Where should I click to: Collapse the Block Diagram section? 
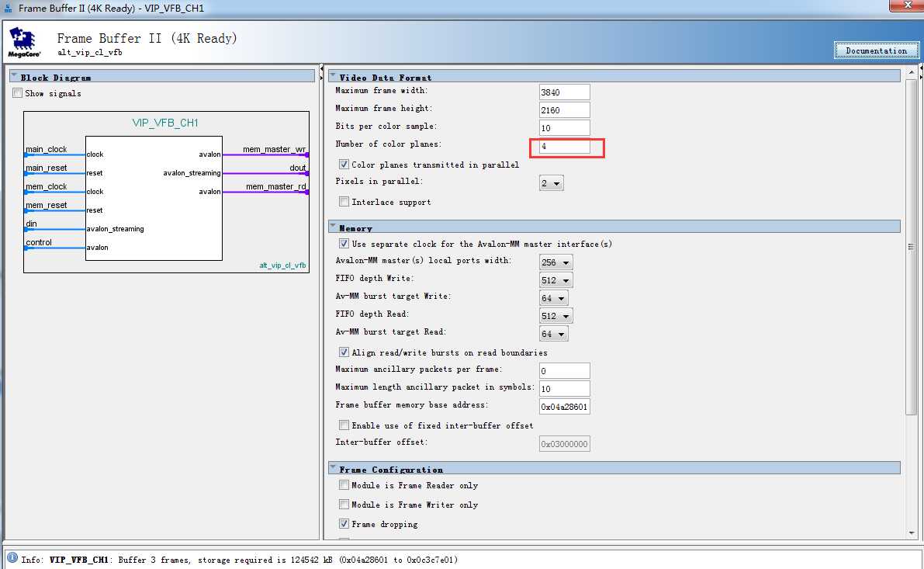click(x=14, y=76)
